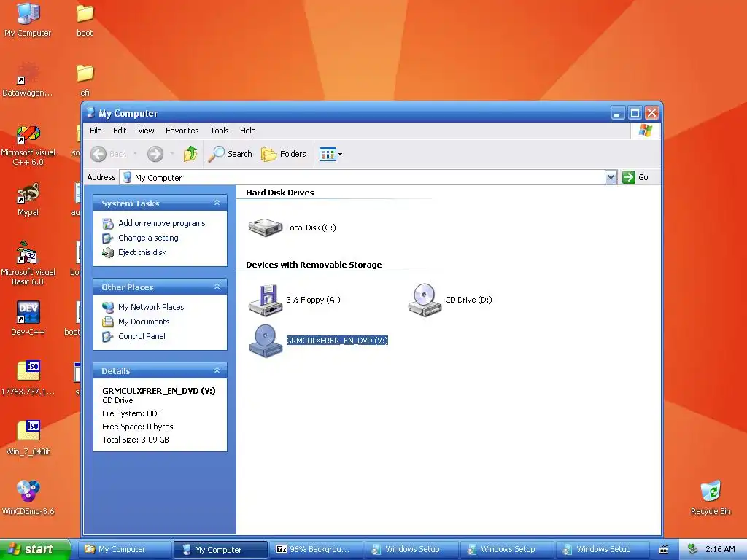Screen dimensions: 747x560
Task: Select the Mypal desktop shortcut
Action: pos(28,200)
